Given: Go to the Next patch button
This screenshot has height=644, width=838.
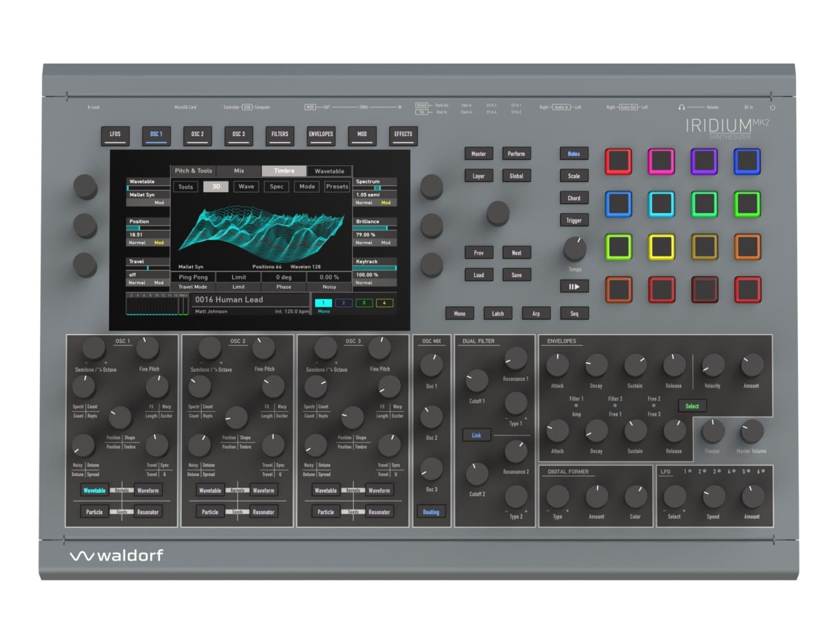Looking at the screenshot, I should [x=517, y=253].
